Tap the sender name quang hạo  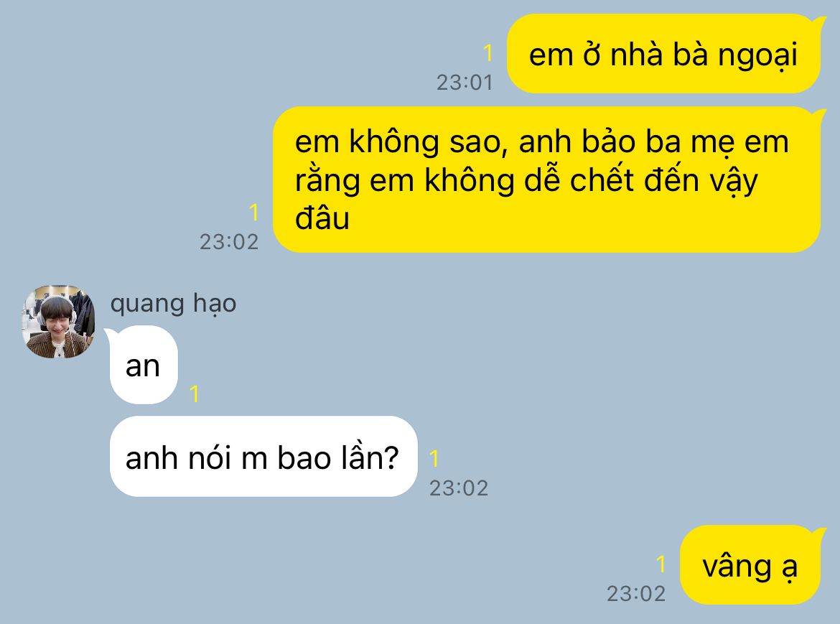point(173,304)
